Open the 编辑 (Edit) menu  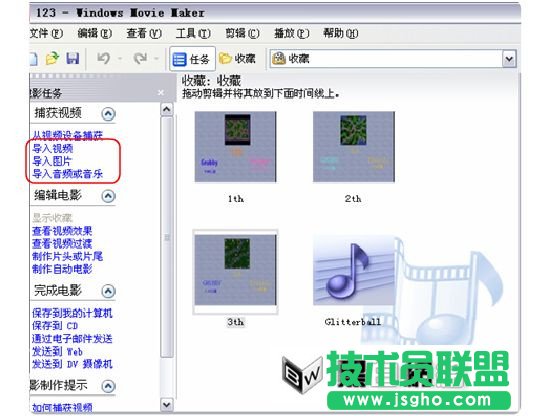click(95, 34)
